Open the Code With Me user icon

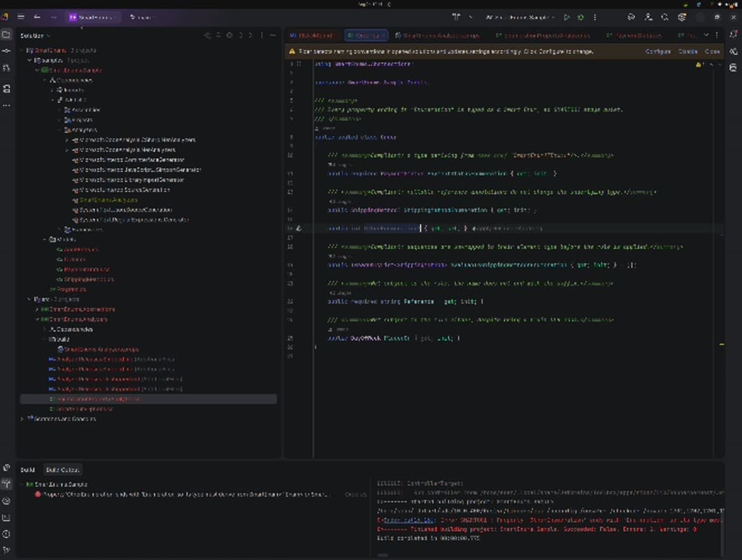pos(649,17)
